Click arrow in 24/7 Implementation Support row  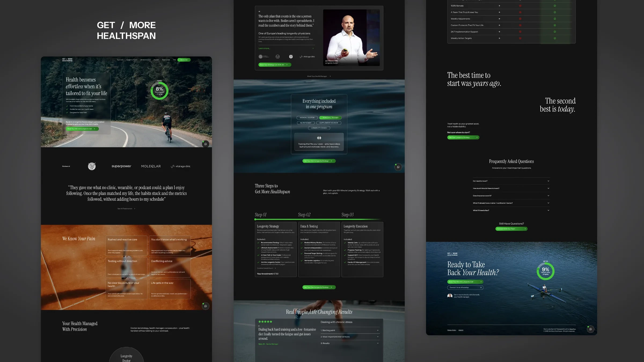499,32
